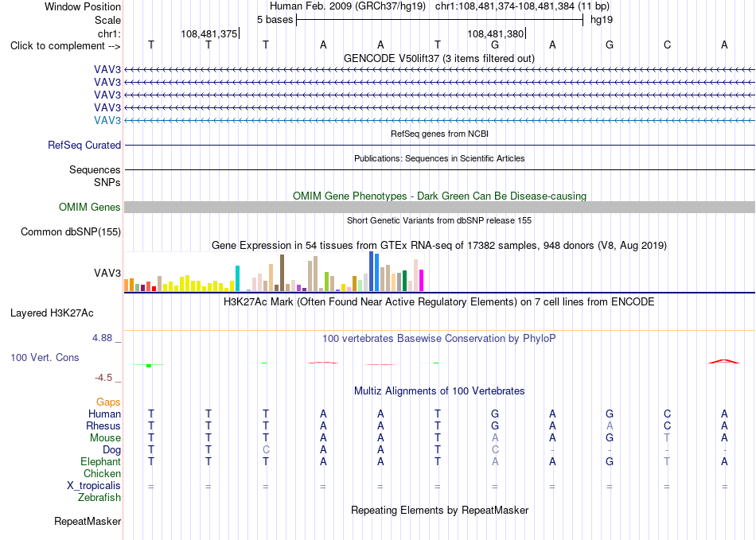The image size is (756, 540).
Task: Open the GTEx Gene Expression track title
Action: click(x=439, y=245)
